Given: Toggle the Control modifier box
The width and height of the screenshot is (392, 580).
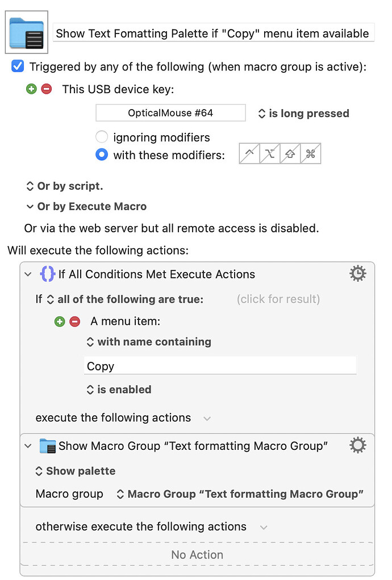Looking at the screenshot, I should (249, 153).
